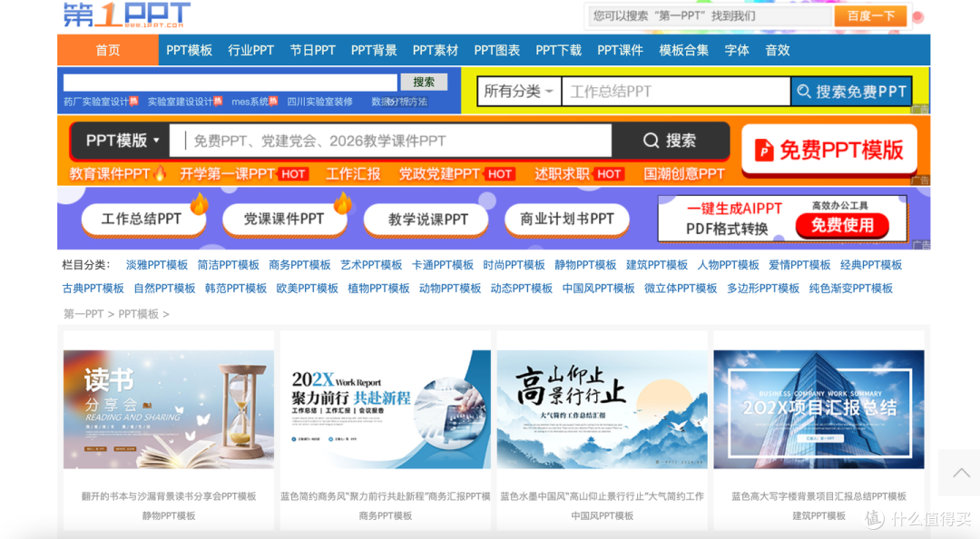Select 音效 in navigation bar
Viewport: 980px width, 539px height.
(778, 50)
